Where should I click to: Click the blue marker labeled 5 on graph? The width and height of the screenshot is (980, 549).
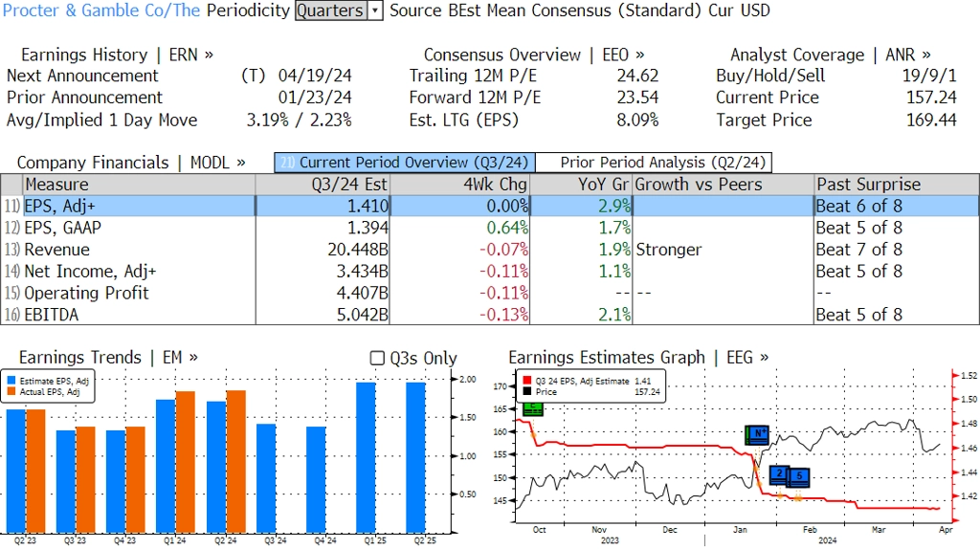point(799,478)
